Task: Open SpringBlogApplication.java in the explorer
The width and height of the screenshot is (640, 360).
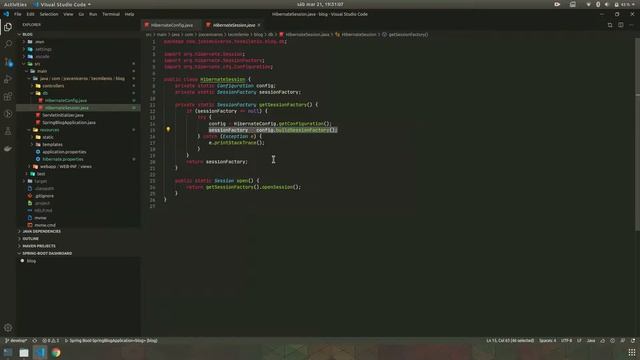Action: pyautogui.click(x=78, y=122)
